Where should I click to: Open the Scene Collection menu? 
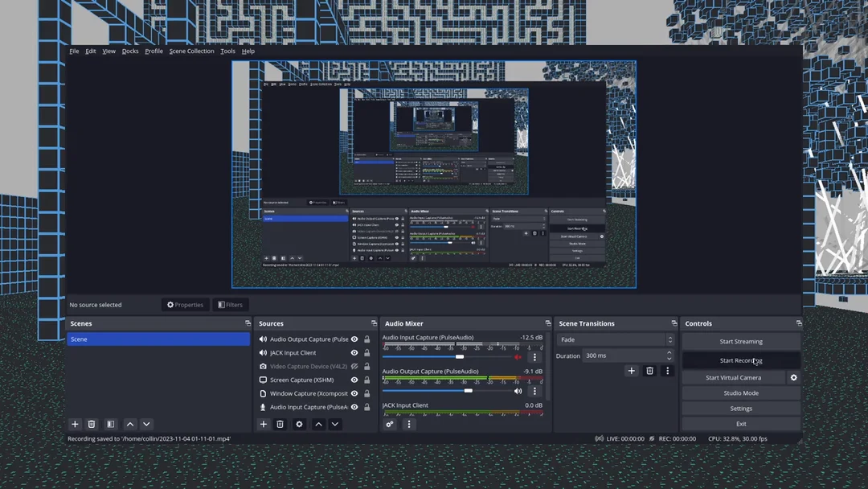(191, 51)
